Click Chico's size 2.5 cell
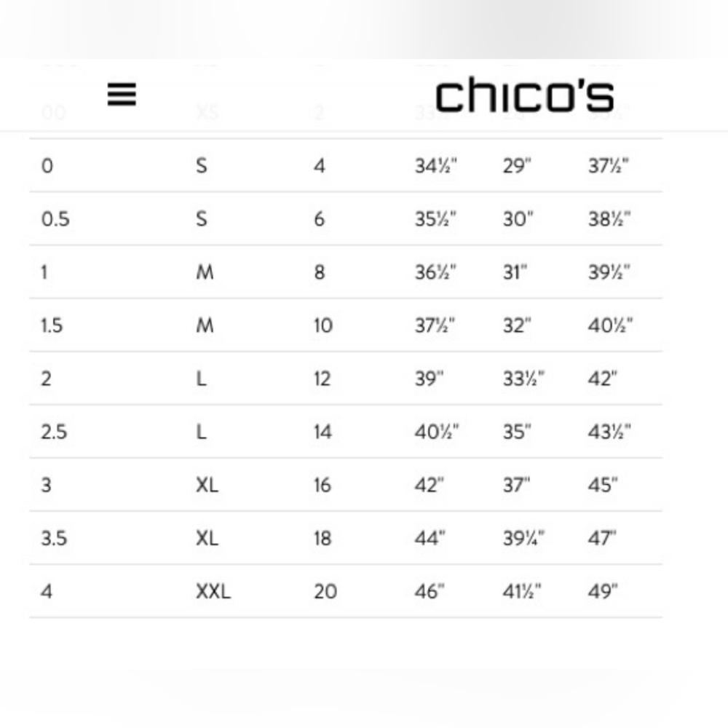The height and width of the screenshot is (728, 728). [x=54, y=432]
